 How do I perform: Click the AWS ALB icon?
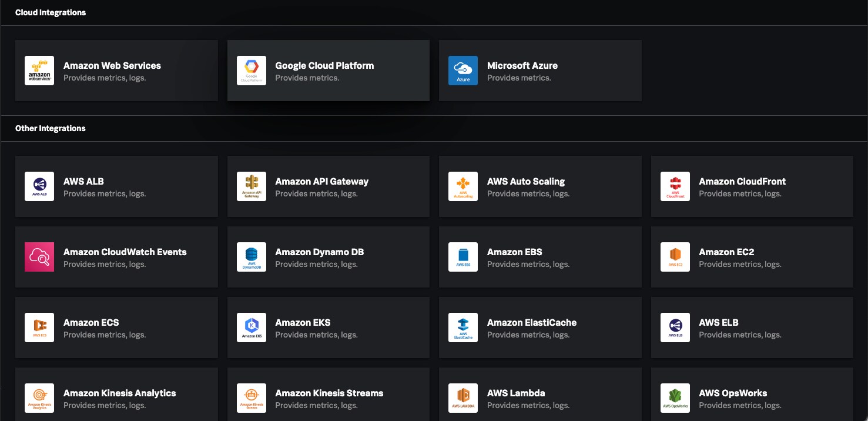[x=39, y=186]
